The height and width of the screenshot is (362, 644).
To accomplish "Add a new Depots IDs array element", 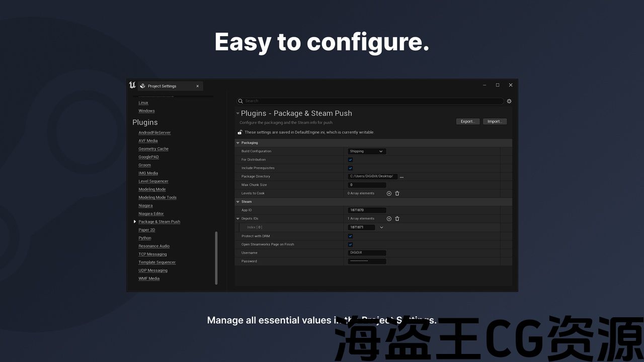I will (389, 219).
